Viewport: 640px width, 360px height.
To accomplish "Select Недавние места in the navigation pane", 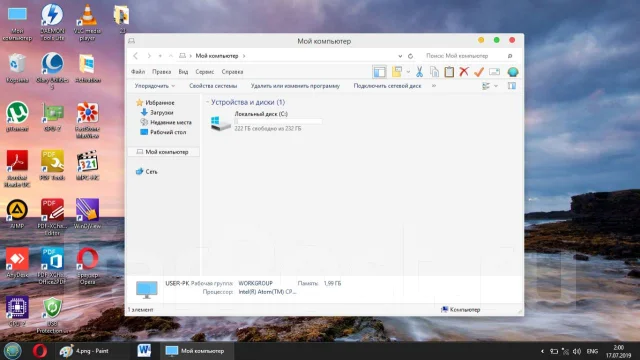I will point(166,122).
